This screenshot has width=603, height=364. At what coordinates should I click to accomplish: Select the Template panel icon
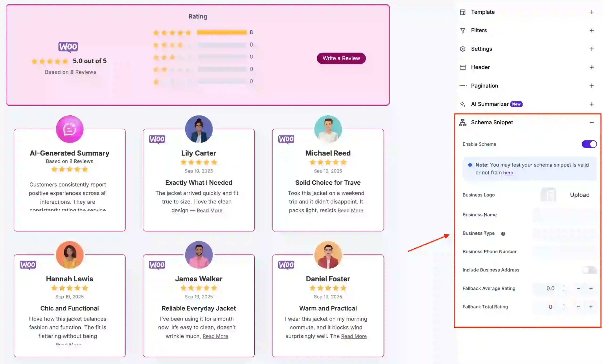click(463, 12)
